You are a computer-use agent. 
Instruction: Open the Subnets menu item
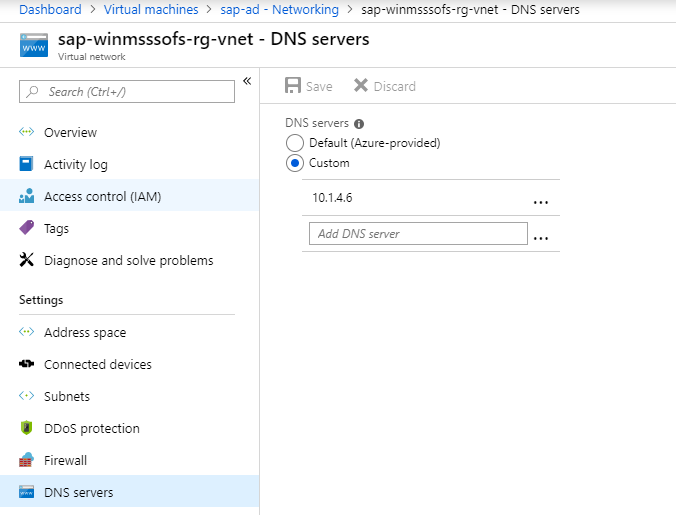(x=66, y=397)
